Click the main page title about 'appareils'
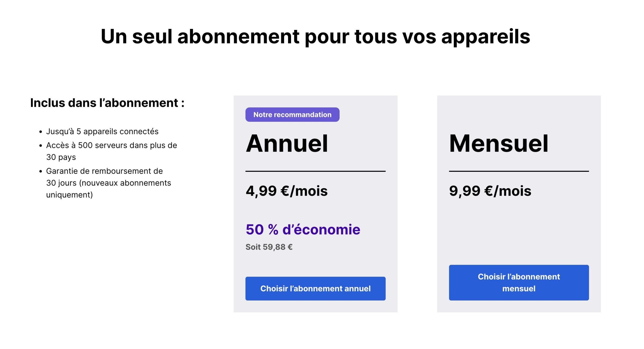The width and height of the screenshot is (644, 349). [315, 36]
